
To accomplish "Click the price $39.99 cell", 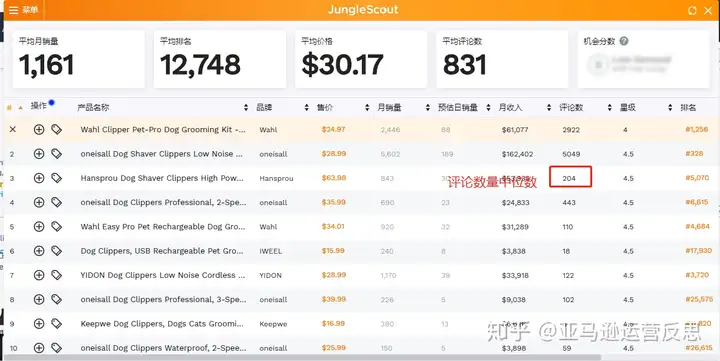I will coord(334,299).
